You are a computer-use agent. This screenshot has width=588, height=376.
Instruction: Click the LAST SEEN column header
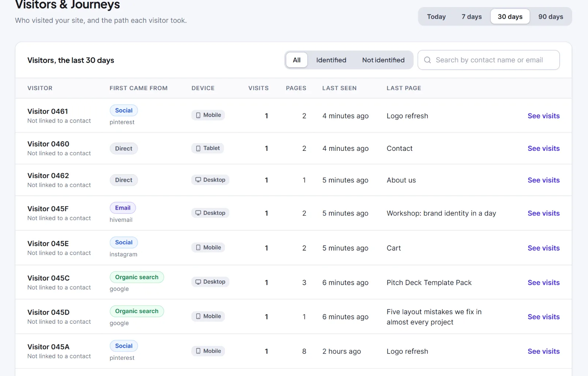pyautogui.click(x=339, y=88)
